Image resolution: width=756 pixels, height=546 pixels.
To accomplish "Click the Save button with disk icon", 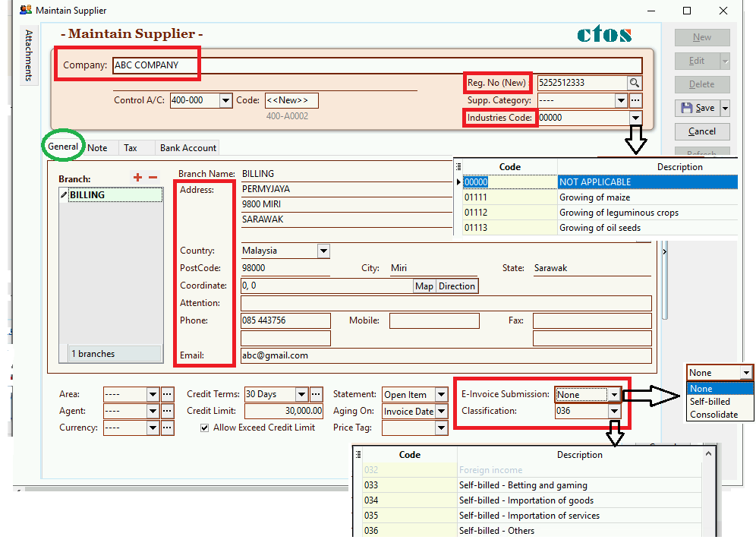I will coord(698,108).
